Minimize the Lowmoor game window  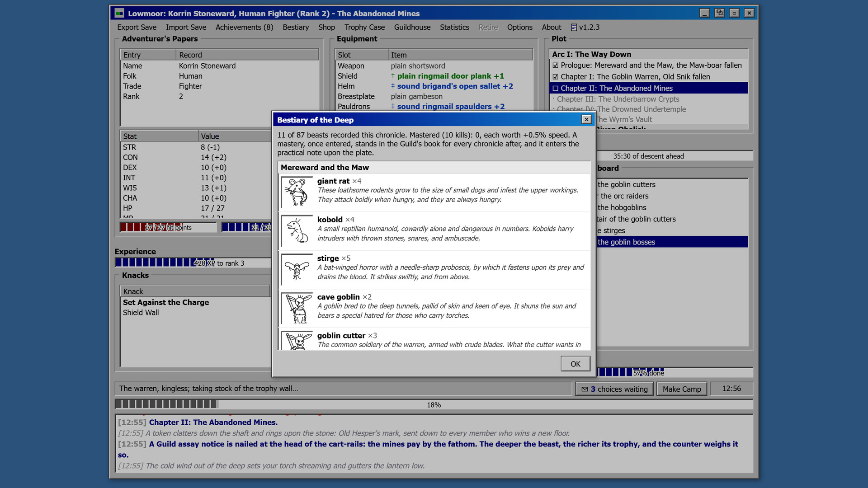pyautogui.click(x=704, y=13)
